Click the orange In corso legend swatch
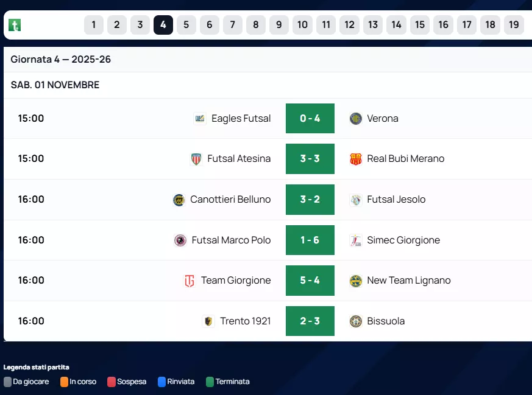The image size is (532, 395). 65,382
